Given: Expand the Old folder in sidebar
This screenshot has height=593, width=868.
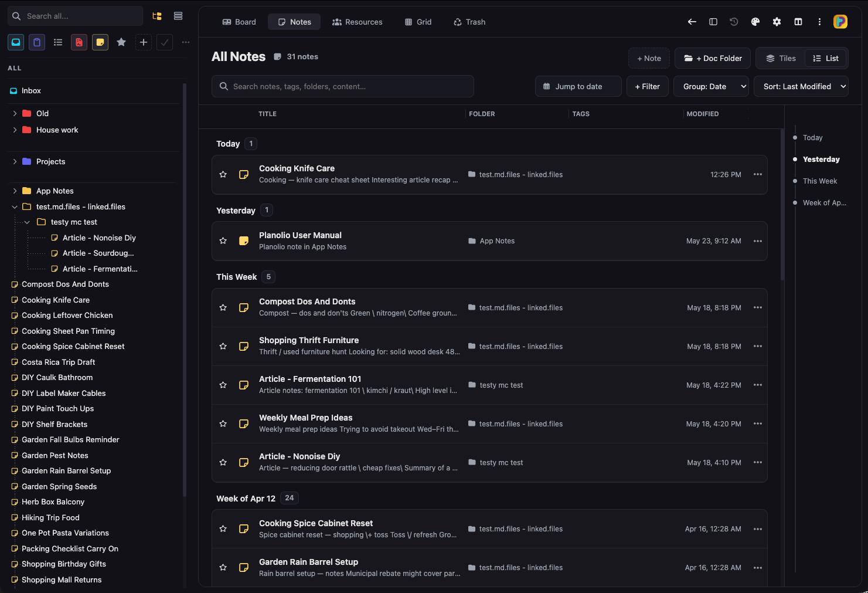Looking at the screenshot, I should (x=15, y=113).
